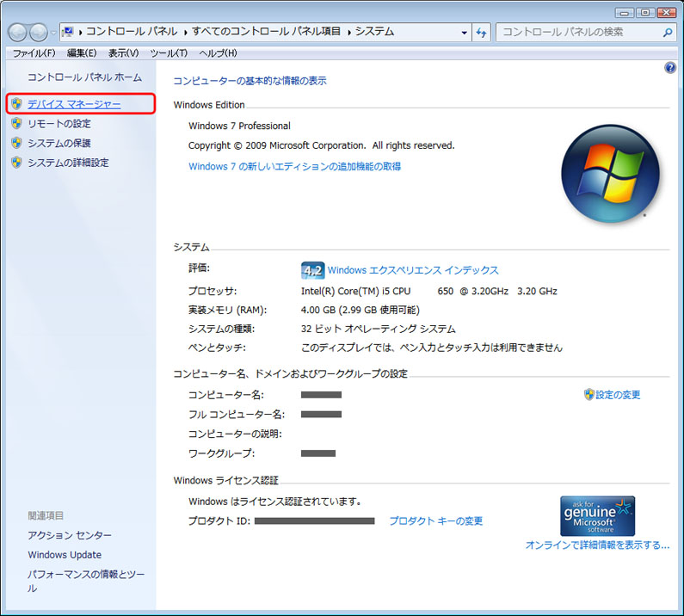The width and height of the screenshot is (684, 616).
Task: Click the Back navigation arrow button
Action: [17, 32]
